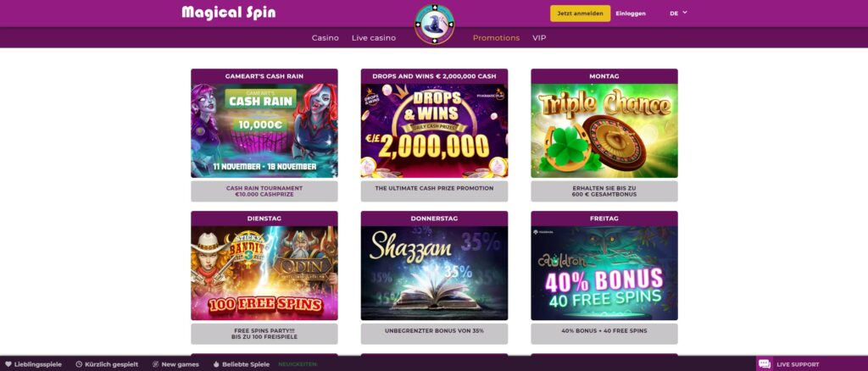Open GameArt's Cash Rain promotion banner

[x=264, y=130]
